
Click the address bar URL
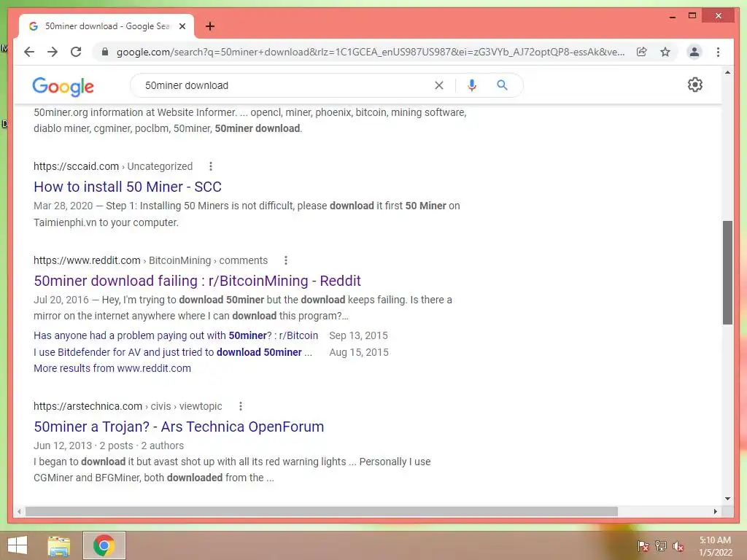tap(371, 52)
